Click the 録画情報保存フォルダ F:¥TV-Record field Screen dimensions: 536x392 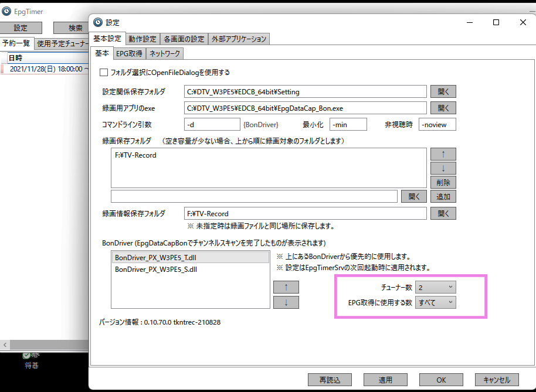[x=306, y=213]
